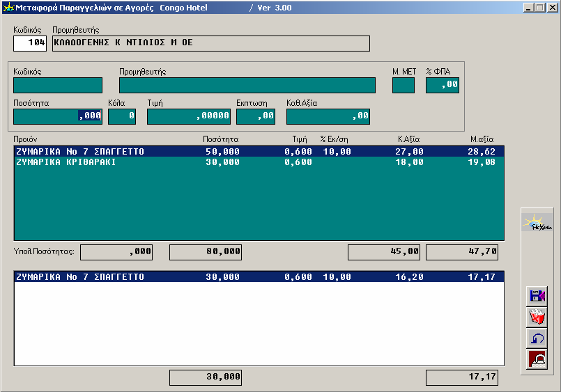Click supplier code field showing 104
The width and height of the screenshot is (561, 392).
click(x=30, y=43)
